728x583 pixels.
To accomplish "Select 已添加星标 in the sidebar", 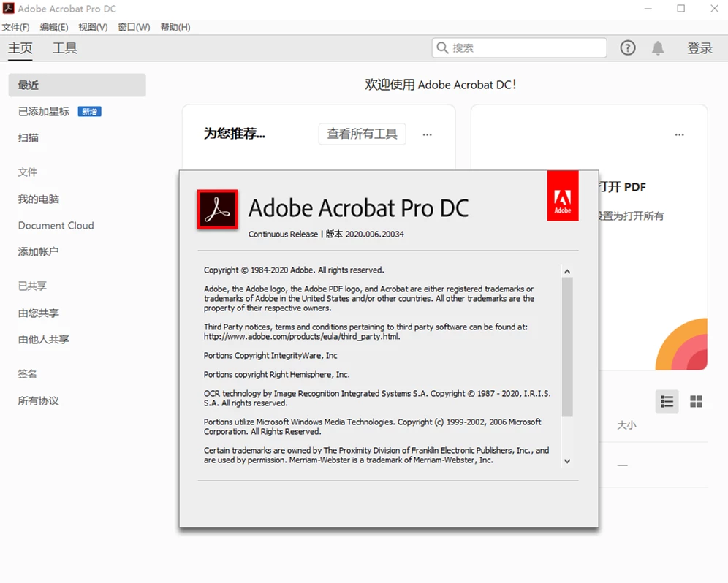I will pos(44,111).
